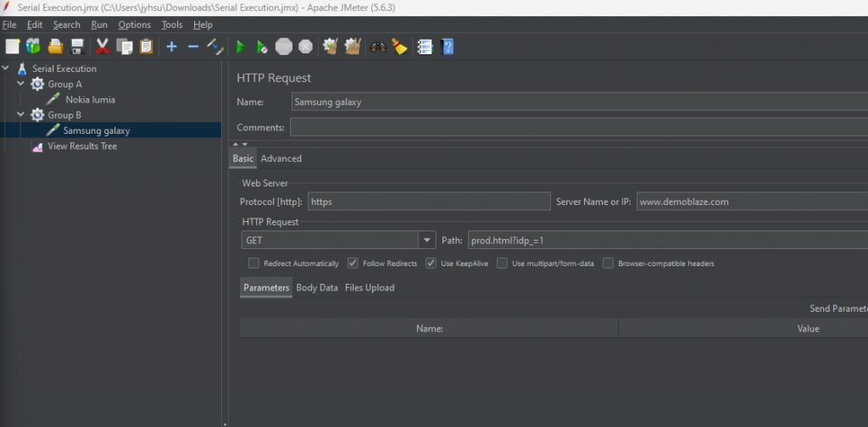
Task: Click the Group A gear icon
Action: 37,84
